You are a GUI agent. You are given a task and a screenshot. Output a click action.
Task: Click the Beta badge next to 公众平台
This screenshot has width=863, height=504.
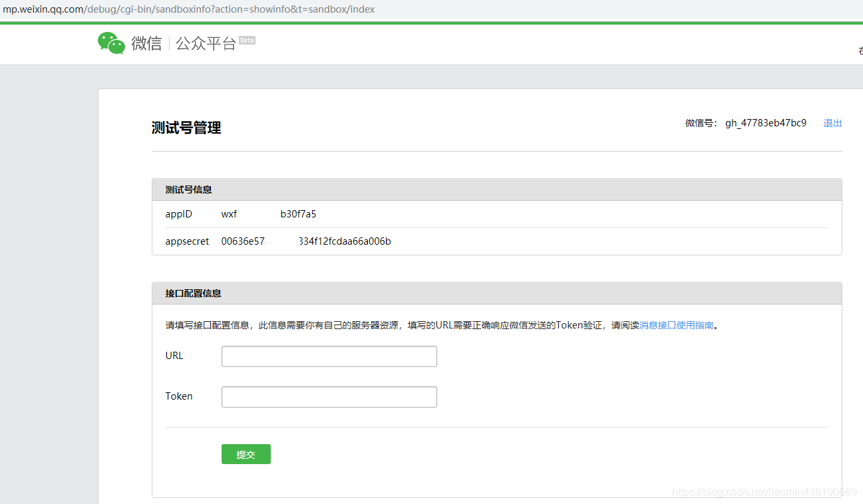pos(247,41)
